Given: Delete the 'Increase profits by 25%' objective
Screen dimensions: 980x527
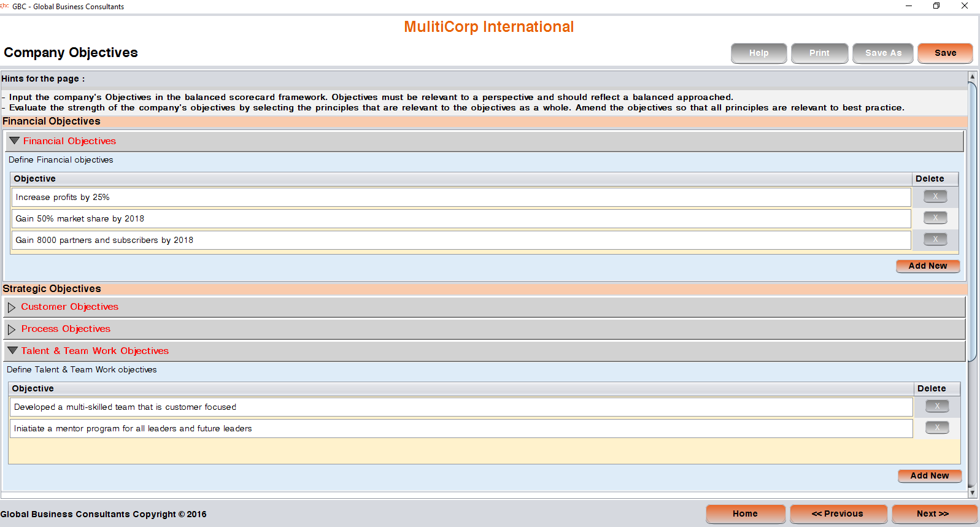Looking at the screenshot, I should pos(935,196).
